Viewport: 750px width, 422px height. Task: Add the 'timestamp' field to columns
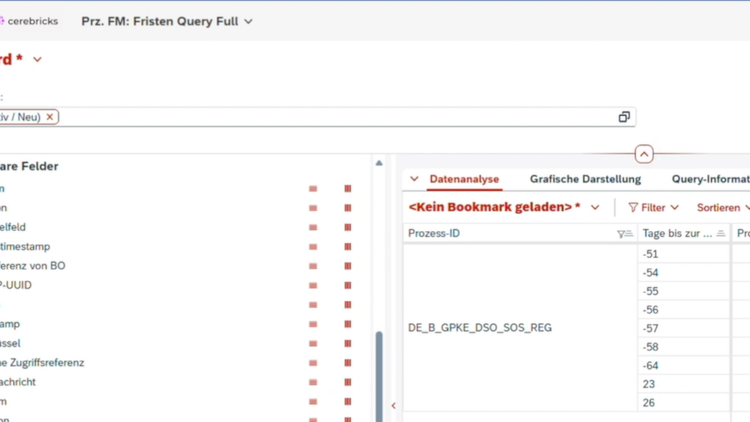pos(348,247)
